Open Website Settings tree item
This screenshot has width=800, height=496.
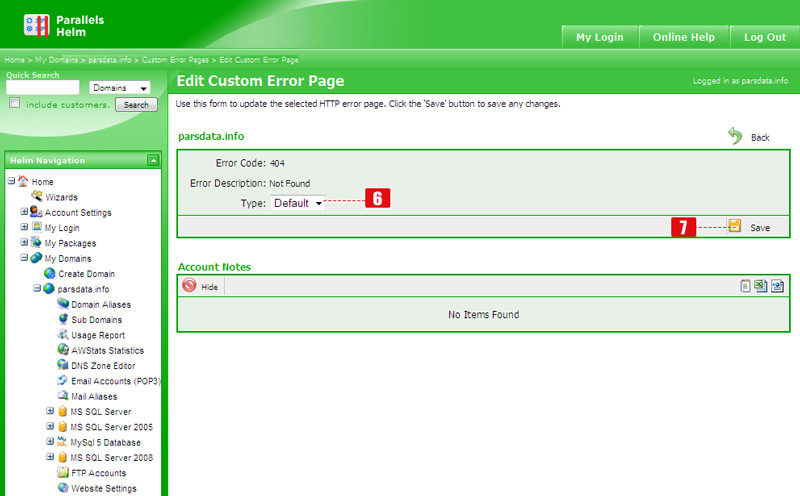(104, 488)
